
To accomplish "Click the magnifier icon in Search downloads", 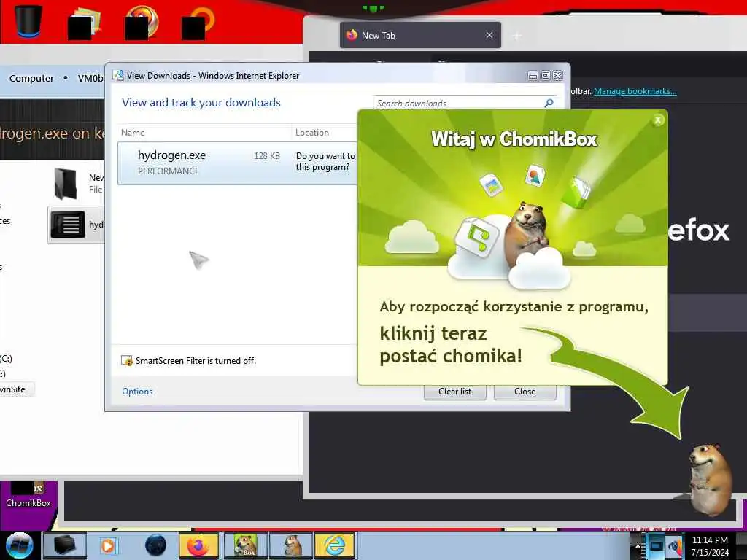I will click(549, 103).
